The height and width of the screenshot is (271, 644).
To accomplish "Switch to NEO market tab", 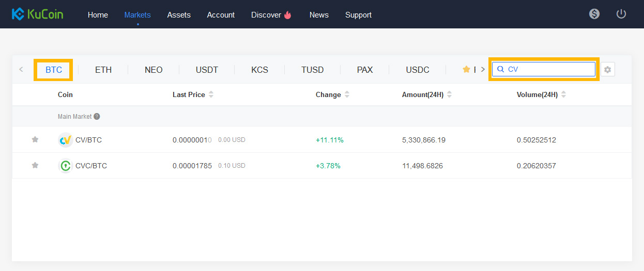I will pos(154,70).
